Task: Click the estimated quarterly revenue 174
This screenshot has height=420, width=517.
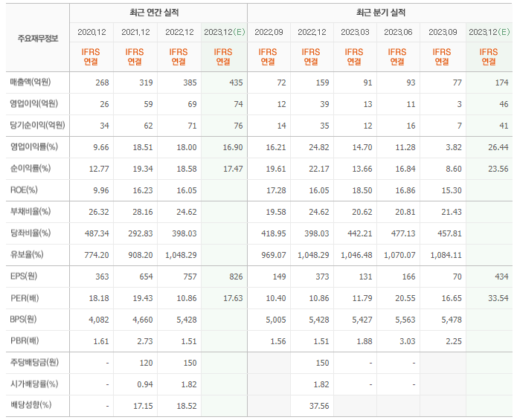Action: point(502,83)
